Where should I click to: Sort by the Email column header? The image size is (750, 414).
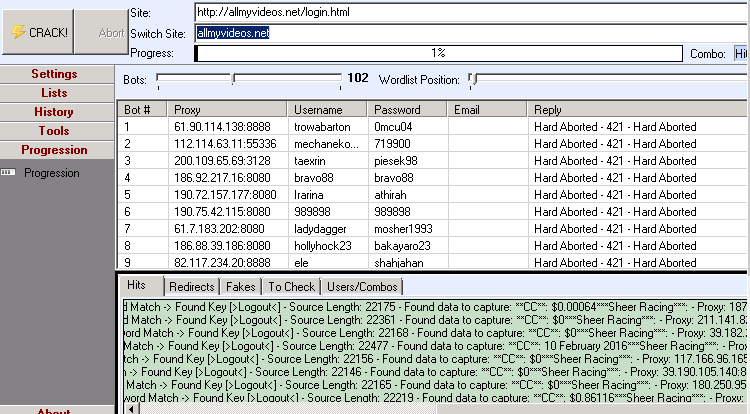click(x=487, y=109)
